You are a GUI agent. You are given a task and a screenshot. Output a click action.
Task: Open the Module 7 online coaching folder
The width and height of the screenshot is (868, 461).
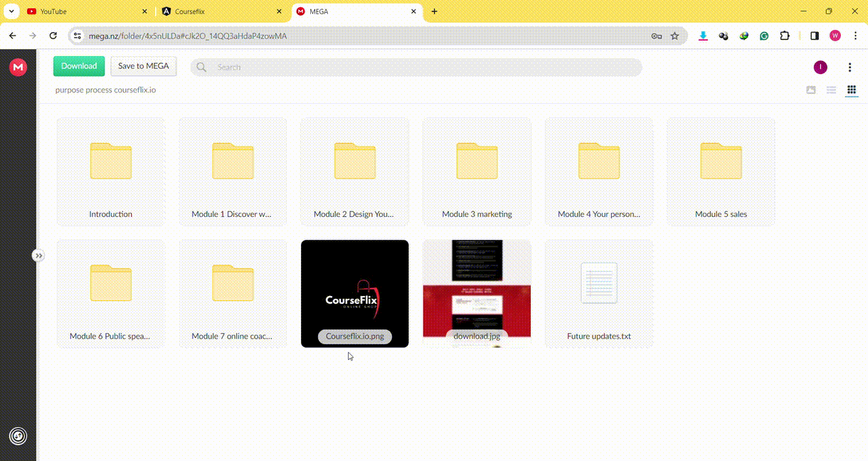point(233,294)
